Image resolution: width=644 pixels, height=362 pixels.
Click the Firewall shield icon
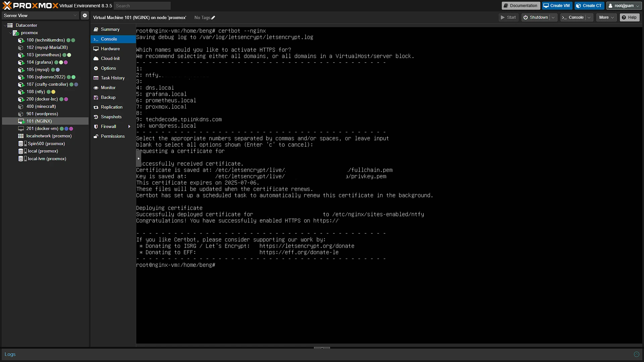click(96, 127)
